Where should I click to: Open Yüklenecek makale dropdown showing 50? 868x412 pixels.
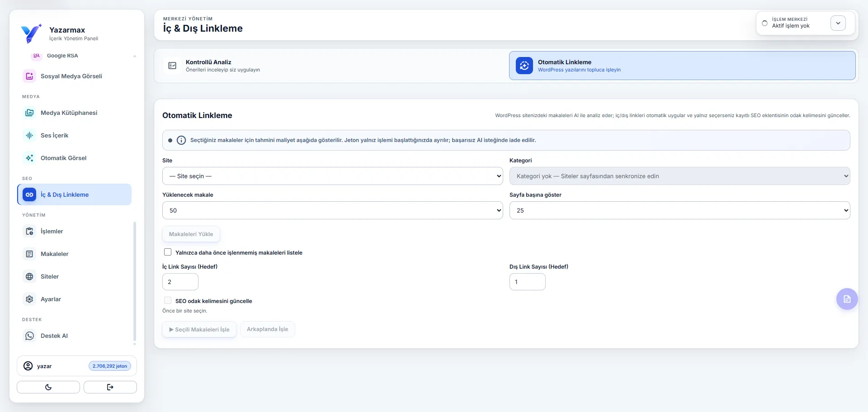coord(332,210)
